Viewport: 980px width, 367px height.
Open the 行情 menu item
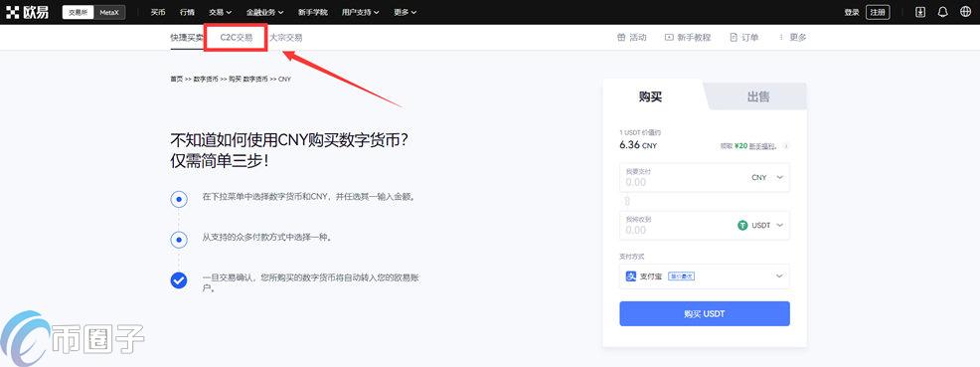click(x=187, y=12)
